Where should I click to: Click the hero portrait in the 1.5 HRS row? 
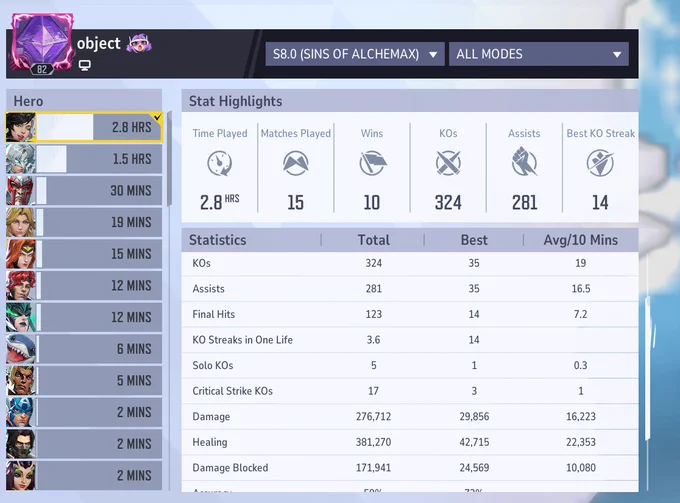pos(21,159)
